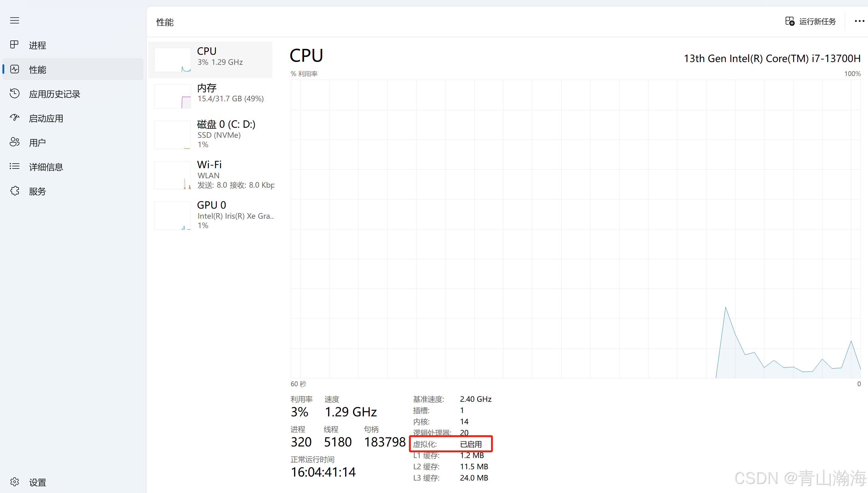Click the 运行新任务 button
The width and height of the screenshot is (868, 493).
(x=811, y=22)
